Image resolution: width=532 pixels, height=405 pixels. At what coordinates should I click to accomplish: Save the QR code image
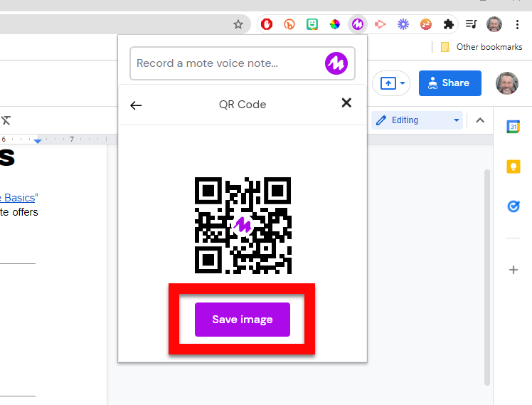243,320
